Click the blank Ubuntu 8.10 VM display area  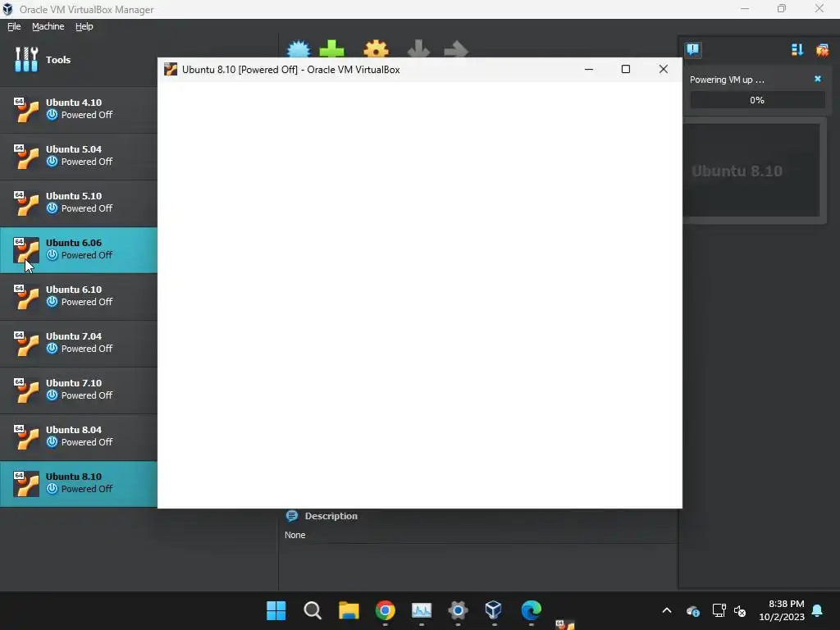(419, 294)
